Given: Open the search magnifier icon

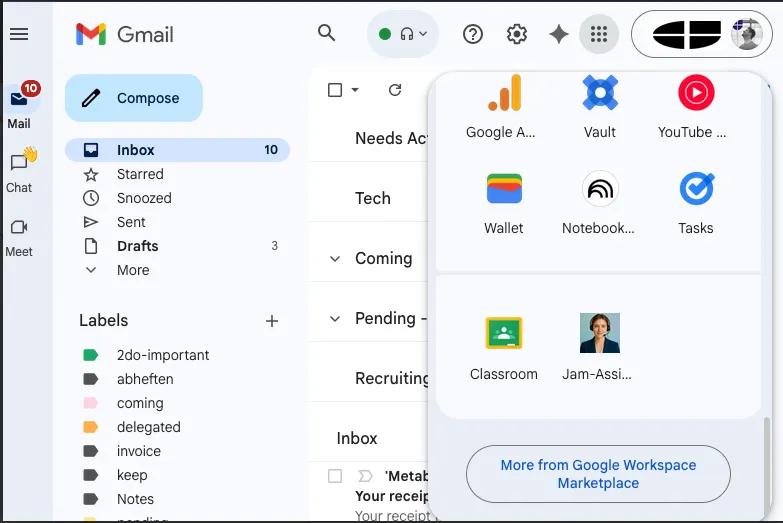Looking at the screenshot, I should coord(327,33).
